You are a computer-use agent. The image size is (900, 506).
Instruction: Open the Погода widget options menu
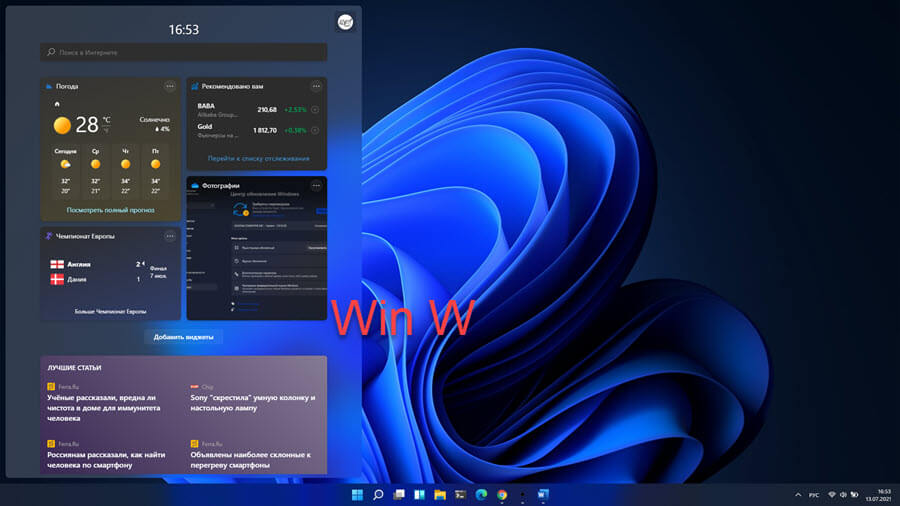170,86
